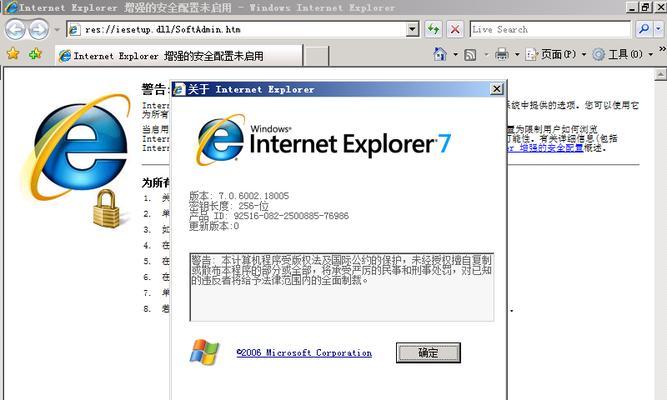This screenshot has height=400, width=667.
Task: Expand the feeds dropdown arrow
Action: [x=486, y=54]
